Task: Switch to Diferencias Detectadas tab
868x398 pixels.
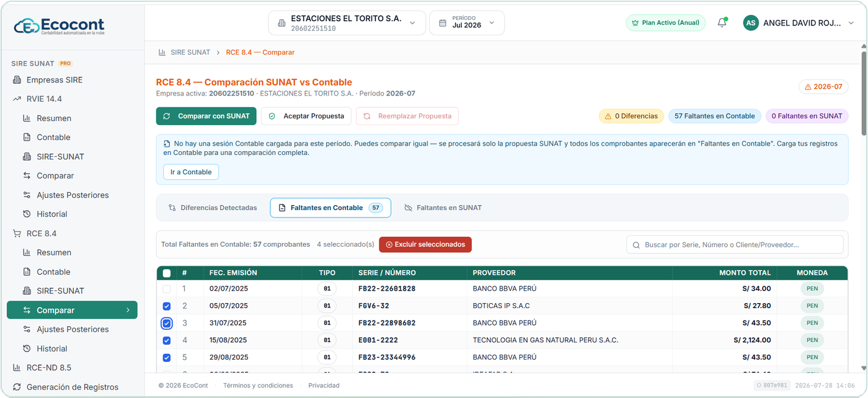Action: pos(213,208)
